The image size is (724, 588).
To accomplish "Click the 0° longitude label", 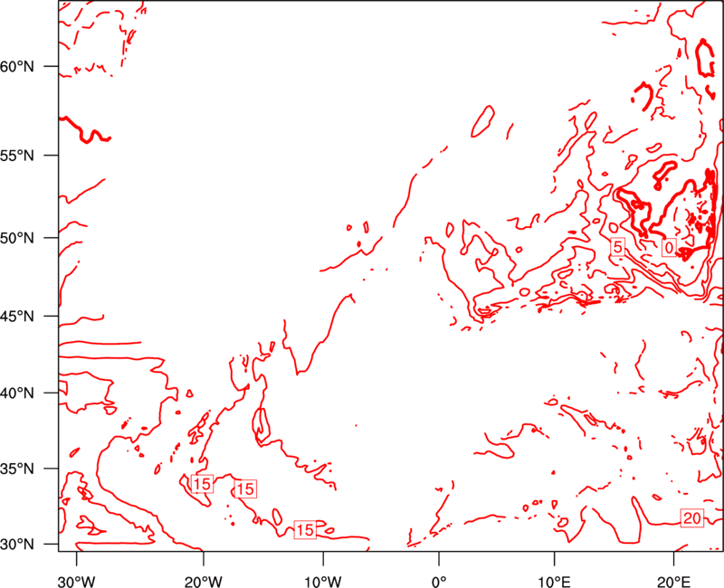I will [439, 582].
